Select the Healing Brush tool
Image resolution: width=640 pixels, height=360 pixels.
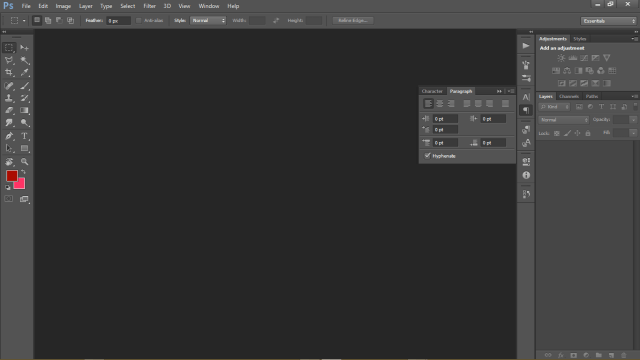pos(9,86)
